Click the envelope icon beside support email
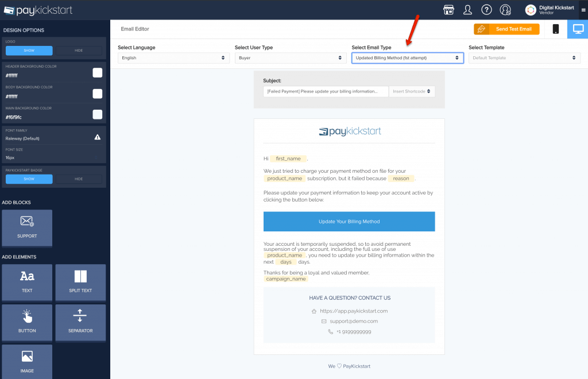The image size is (588, 379). 324,321
